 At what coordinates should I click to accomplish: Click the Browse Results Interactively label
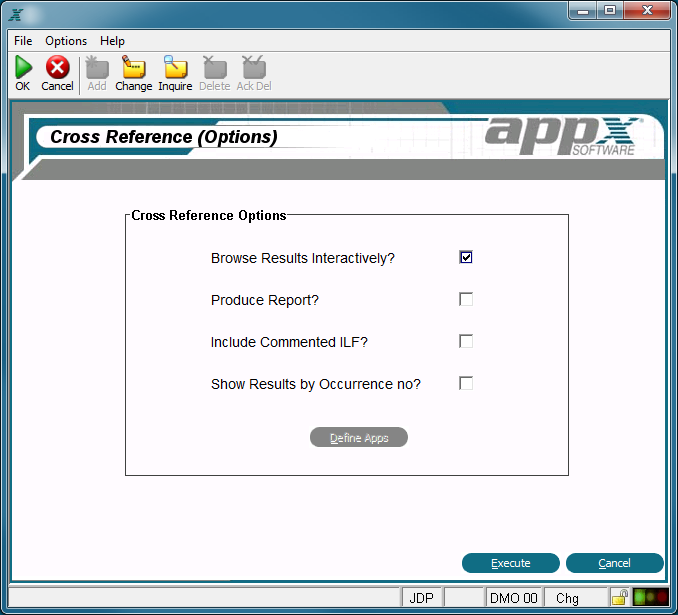click(x=303, y=258)
